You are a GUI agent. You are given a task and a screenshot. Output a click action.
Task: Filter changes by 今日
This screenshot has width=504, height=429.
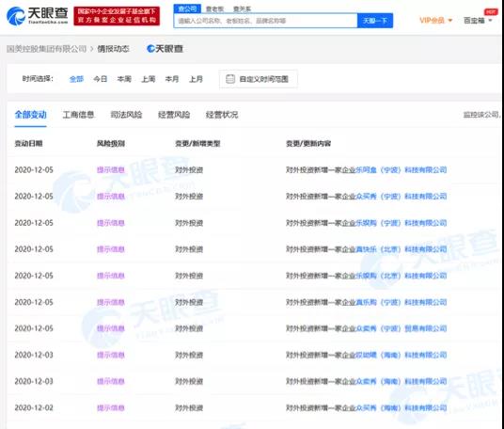100,79
